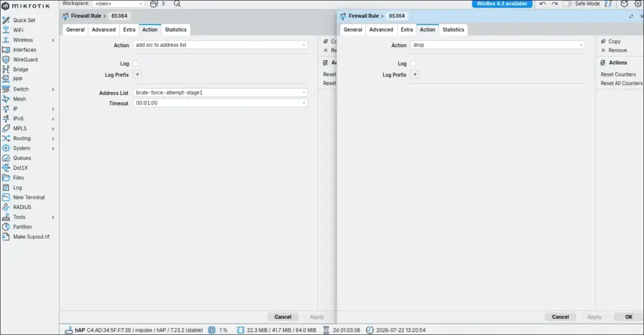Click Reset All Counters in right window
This screenshot has width=644, height=335.
(x=621, y=84)
